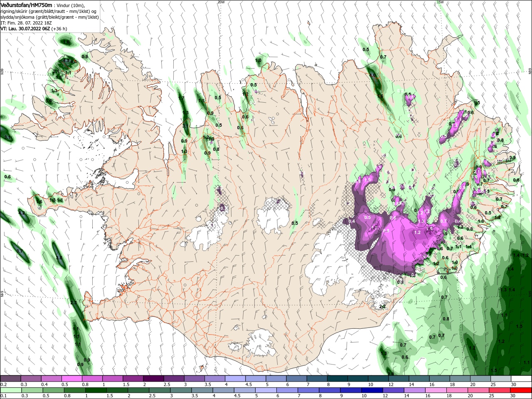This screenshot has width=532, height=399.
Task: Click the '2.2' rainfall value on the southeast coast
Action: [383, 306]
